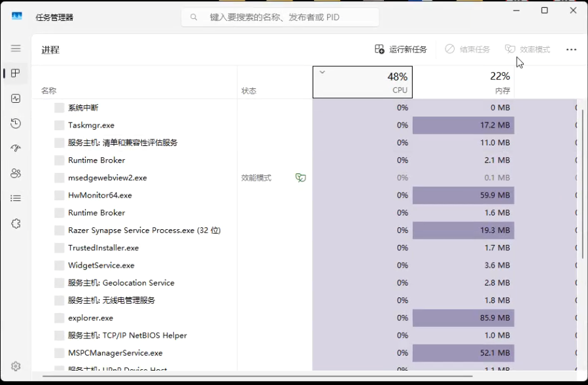Image resolution: width=588 pixels, height=385 pixels.
Task: Click the 17.2 MB memory cell for Taskmgr.exe
Action: coord(463,125)
